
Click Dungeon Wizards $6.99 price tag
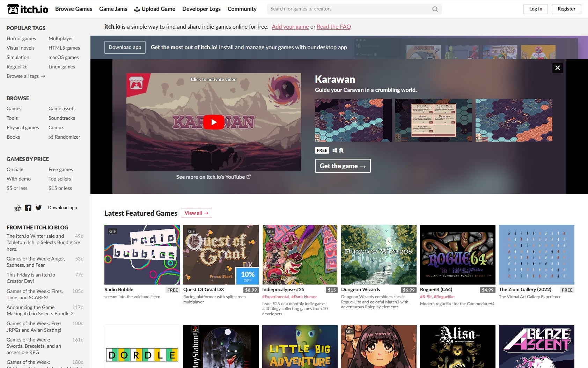tap(409, 290)
